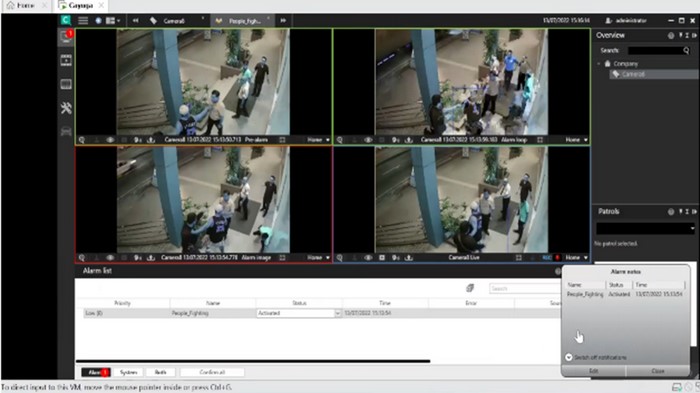Open the alarm view icon with red badge
700x393 pixels.
point(67,37)
